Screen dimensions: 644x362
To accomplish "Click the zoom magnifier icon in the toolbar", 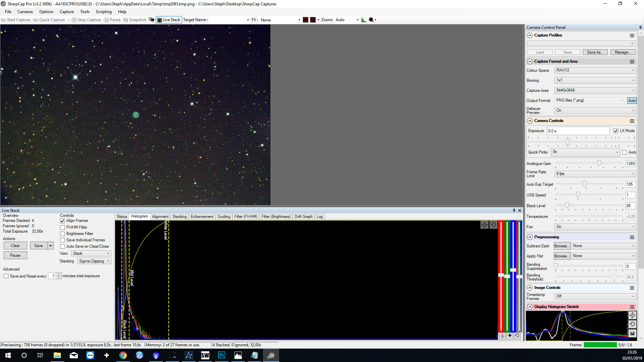I will click(371, 20).
